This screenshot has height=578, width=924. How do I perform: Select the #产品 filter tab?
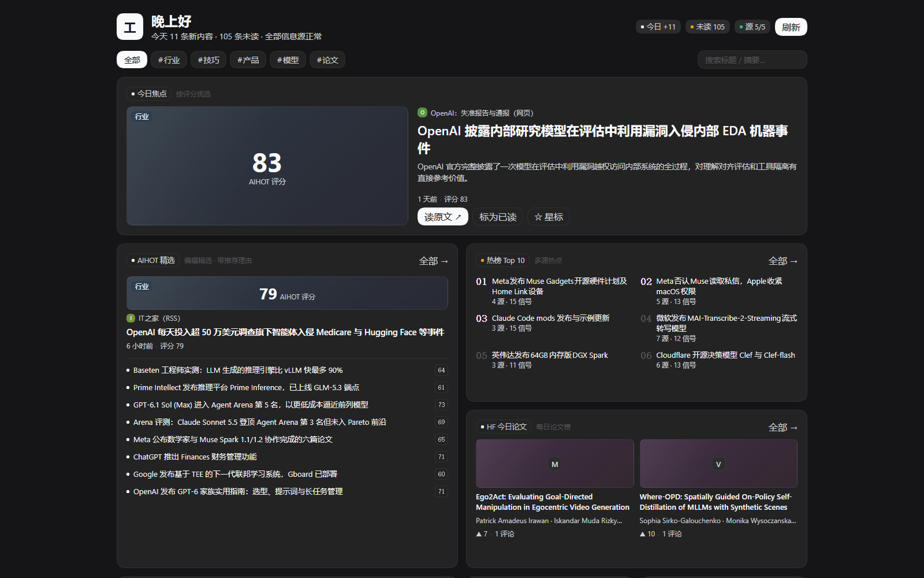pos(248,60)
